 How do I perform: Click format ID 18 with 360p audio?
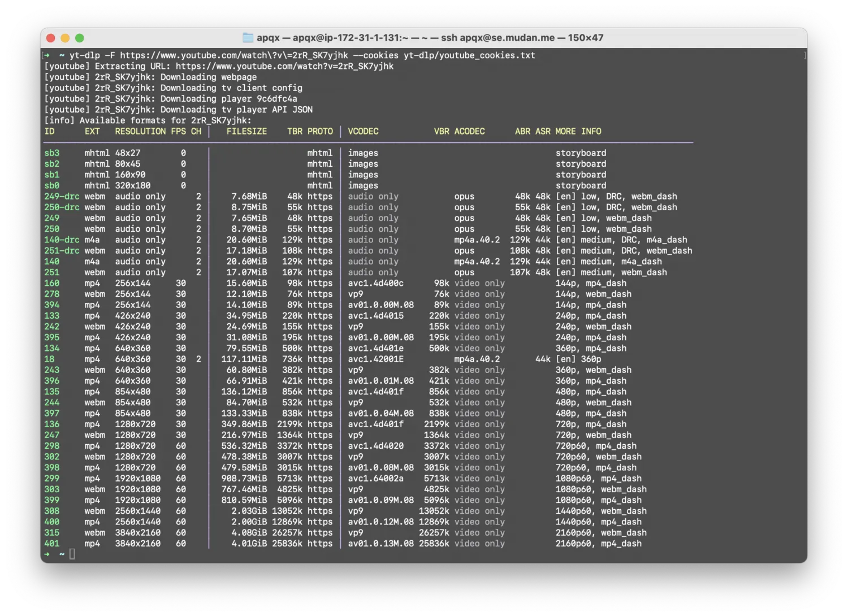click(x=50, y=359)
